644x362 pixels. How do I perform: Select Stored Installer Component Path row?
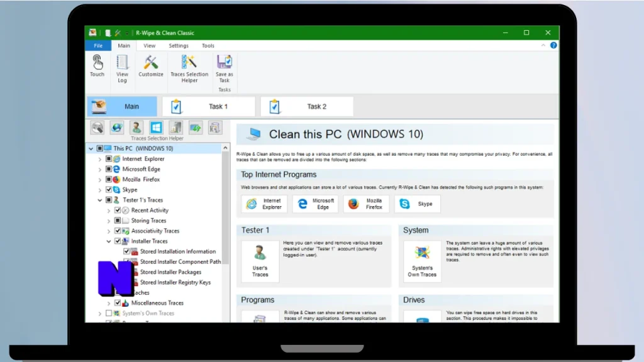(180, 261)
